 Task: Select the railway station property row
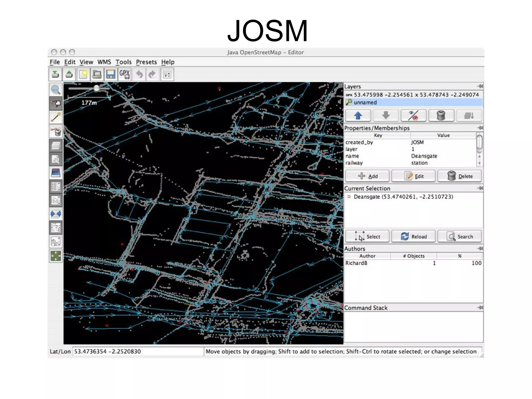[x=410, y=163]
